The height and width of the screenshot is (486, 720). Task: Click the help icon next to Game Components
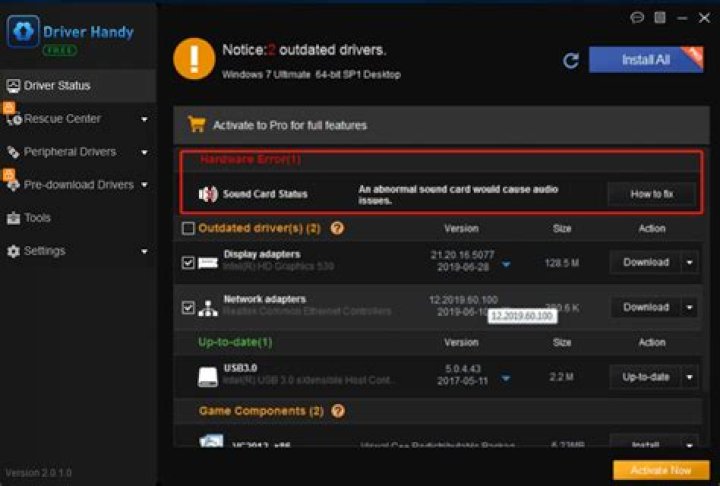click(x=338, y=411)
